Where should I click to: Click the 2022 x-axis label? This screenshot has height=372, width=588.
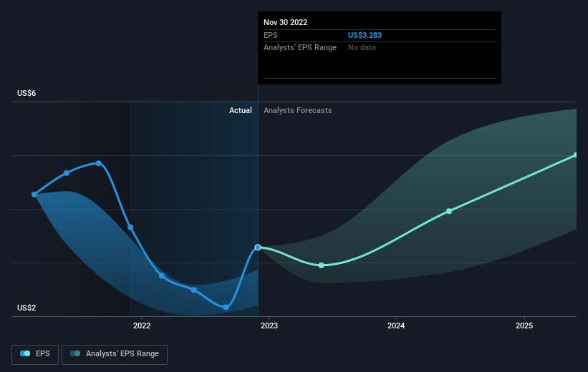click(x=142, y=325)
